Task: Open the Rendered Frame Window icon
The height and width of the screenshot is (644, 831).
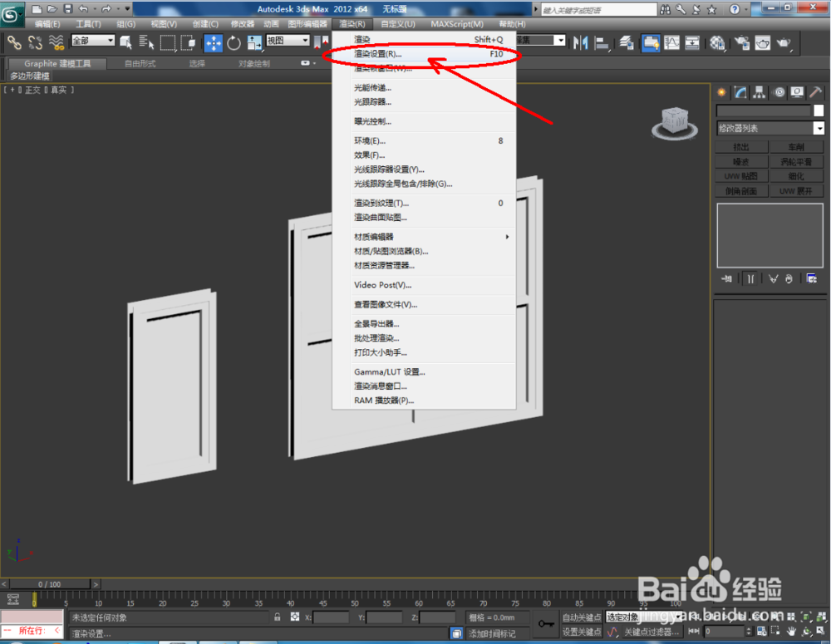Action: tap(763, 43)
